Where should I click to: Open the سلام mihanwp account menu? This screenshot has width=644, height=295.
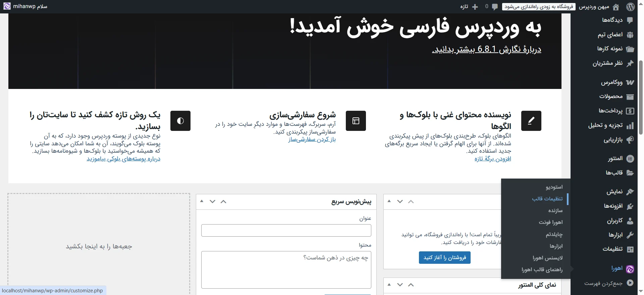pos(25,6)
